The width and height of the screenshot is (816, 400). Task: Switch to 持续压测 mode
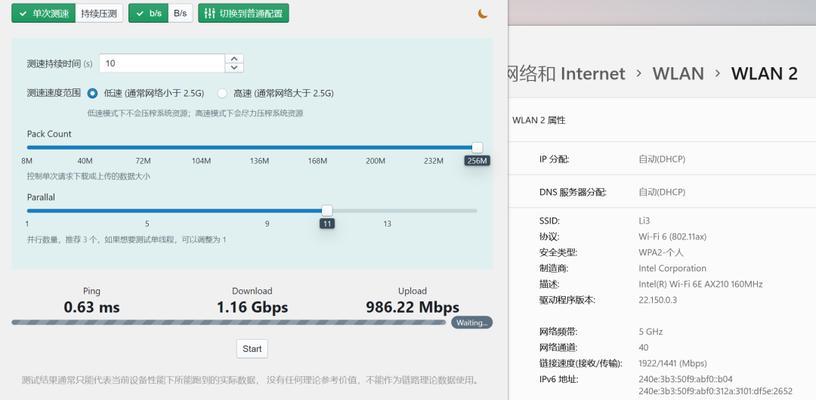point(99,14)
